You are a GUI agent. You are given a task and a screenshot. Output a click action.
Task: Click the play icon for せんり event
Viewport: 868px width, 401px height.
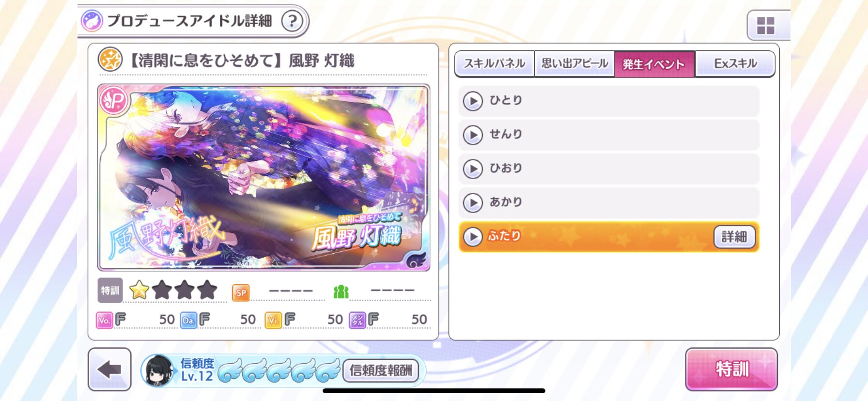point(473,135)
